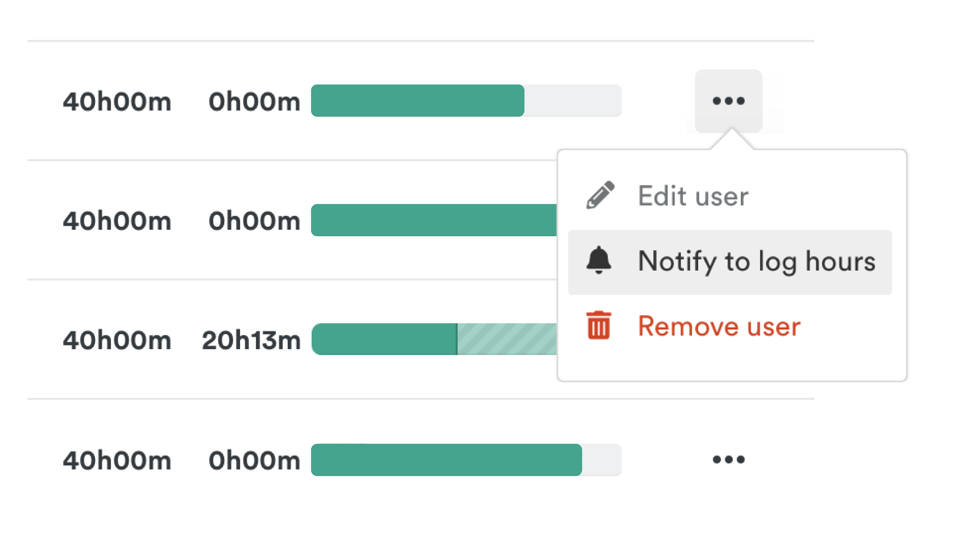This screenshot has height=534, width=980.
Task: Click the 20h13m logged time value
Action: [251, 340]
